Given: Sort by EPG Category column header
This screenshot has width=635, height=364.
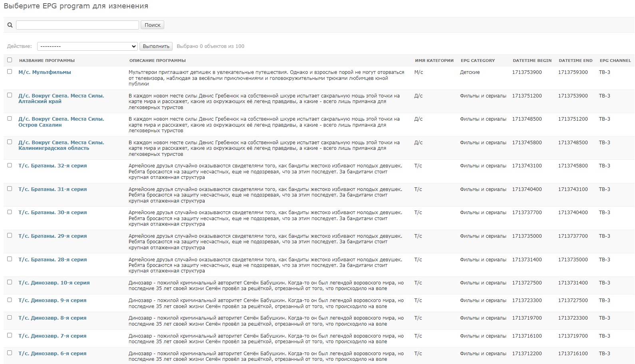Looking at the screenshot, I should tap(478, 61).
